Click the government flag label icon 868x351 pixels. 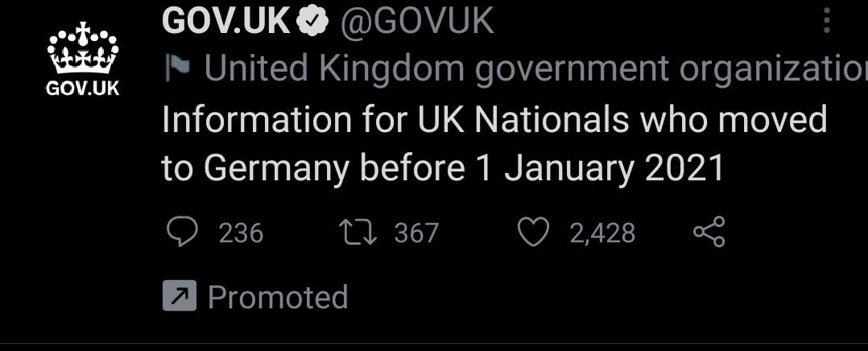coord(178,68)
